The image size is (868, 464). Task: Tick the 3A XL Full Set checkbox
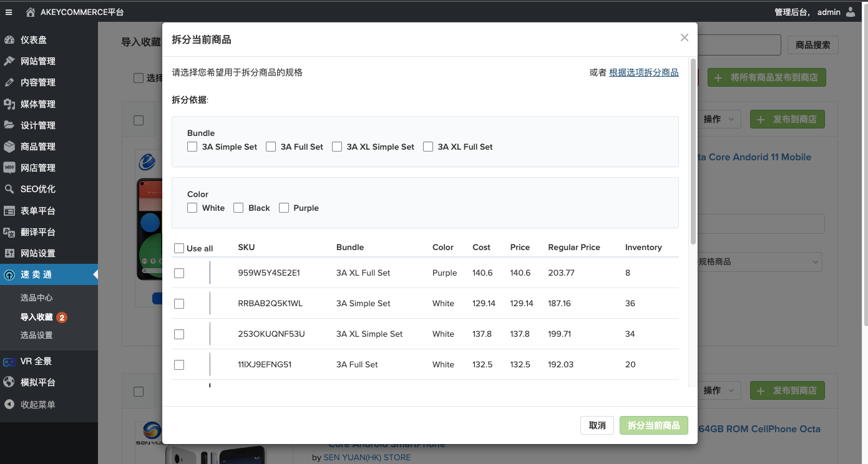point(428,147)
